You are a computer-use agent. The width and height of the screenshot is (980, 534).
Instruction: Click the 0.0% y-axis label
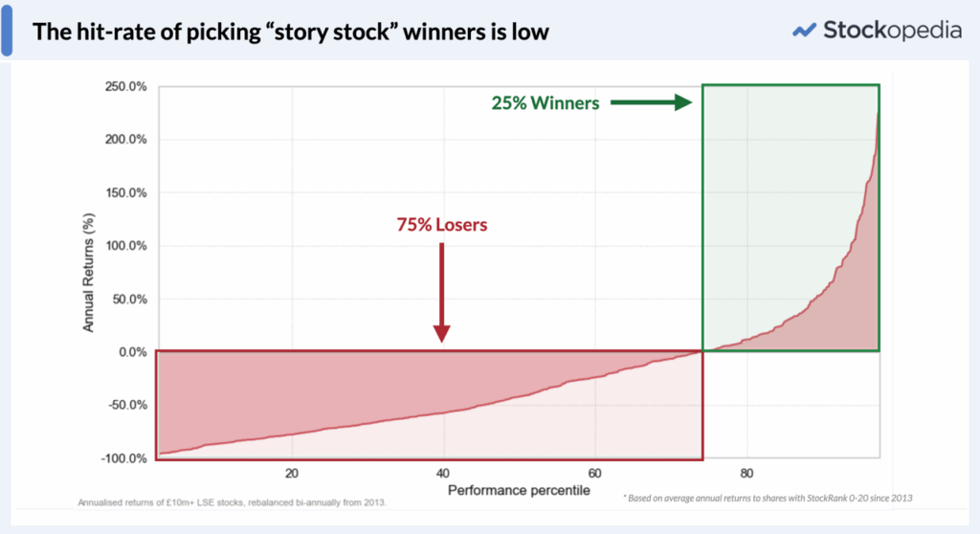tap(132, 352)
